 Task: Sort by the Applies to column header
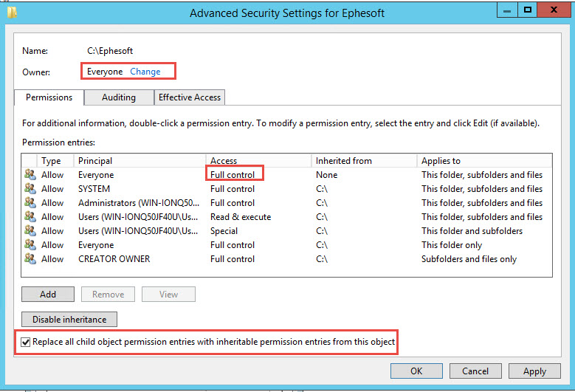tap(484, 161)
